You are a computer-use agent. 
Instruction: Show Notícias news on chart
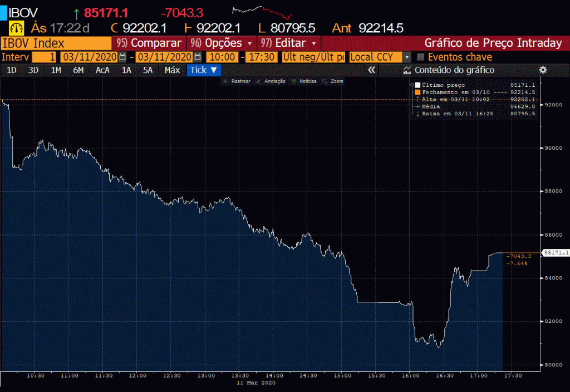(x=304, y=81)
